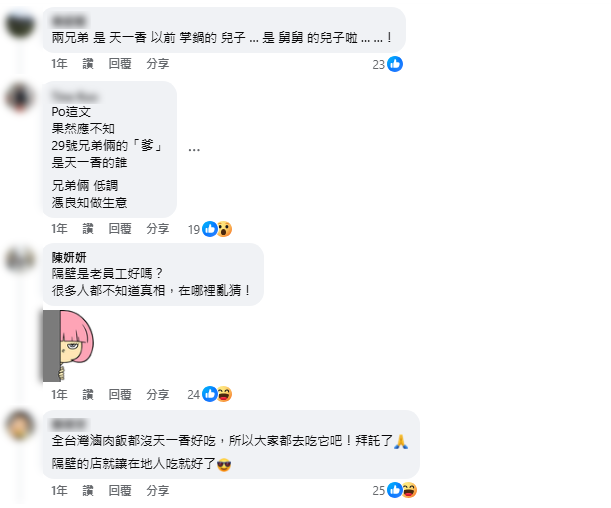The image size is (611, 508).
Task: Open the three-dot menu beside Po這文 comment
Action: (x=194, y=149)
